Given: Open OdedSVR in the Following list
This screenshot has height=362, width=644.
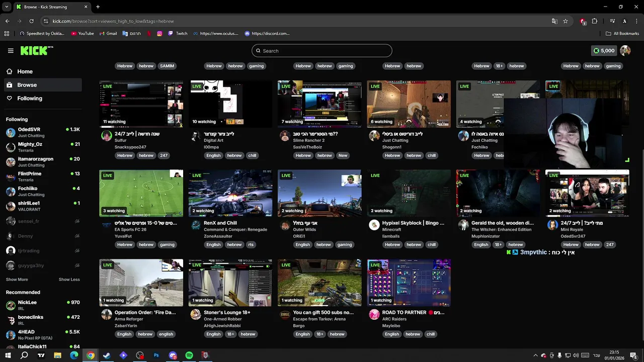Looking at the screenshot, I should click(43, 132).
